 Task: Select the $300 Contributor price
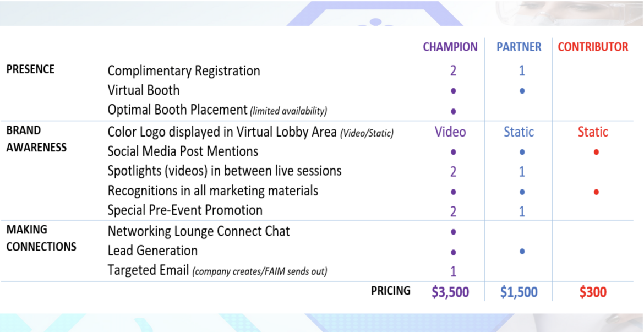593,292
